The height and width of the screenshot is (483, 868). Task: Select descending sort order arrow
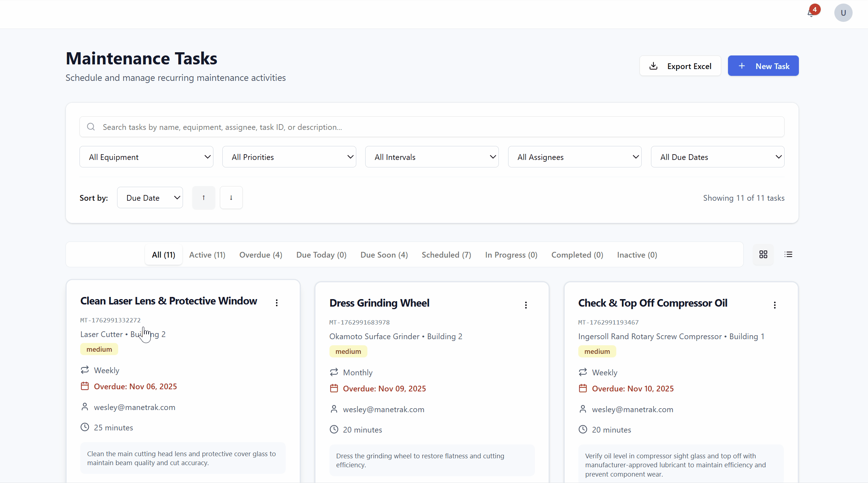231,197
